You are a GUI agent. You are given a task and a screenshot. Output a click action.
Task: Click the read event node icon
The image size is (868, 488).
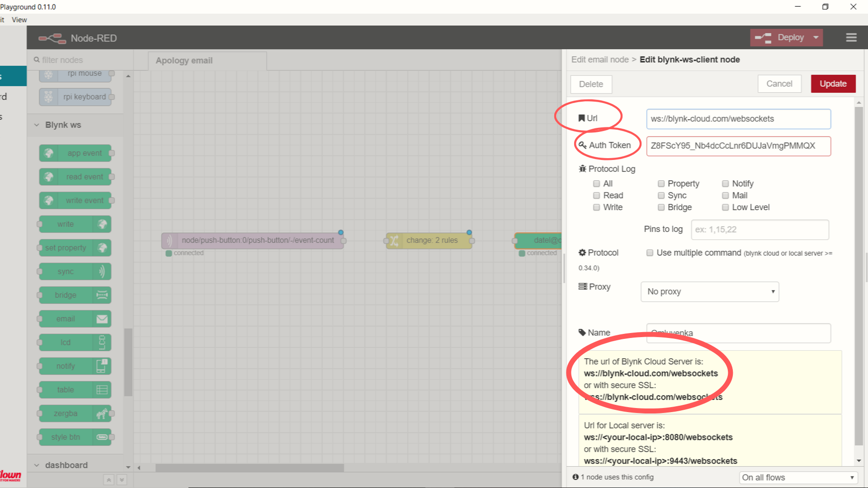(x=49, y=177)
